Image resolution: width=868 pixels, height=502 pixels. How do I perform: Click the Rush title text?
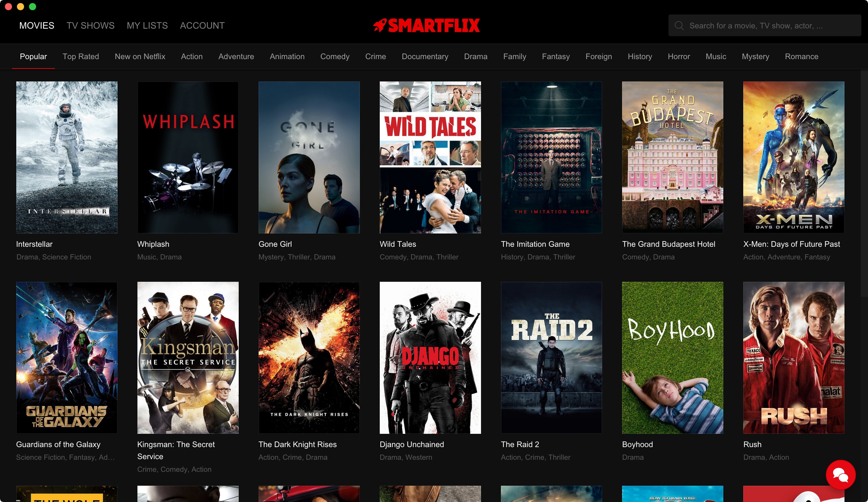pyautogui.click(x=752, y=444)
